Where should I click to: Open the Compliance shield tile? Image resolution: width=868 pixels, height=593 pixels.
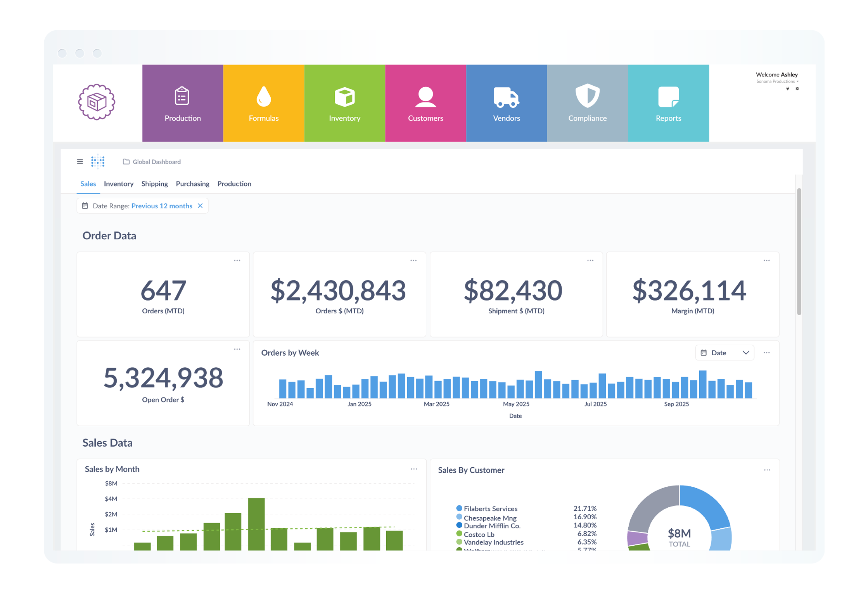[587, 103]
